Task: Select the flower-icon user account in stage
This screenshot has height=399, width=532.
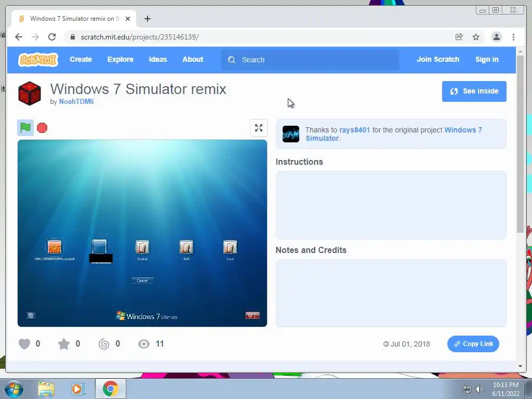Action: click(x=54, y=247)
